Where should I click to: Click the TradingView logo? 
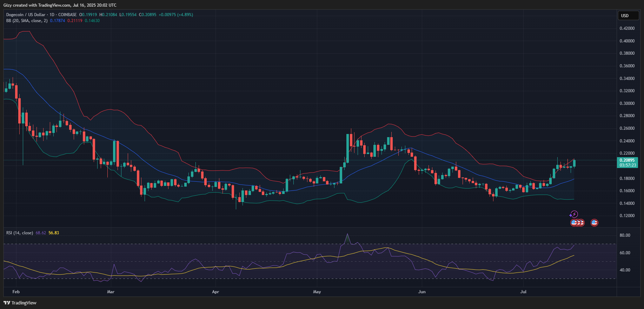(20, 303)
